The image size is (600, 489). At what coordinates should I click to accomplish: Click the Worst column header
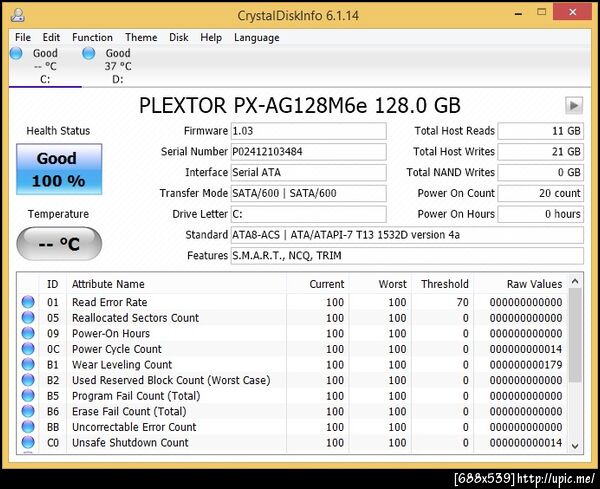pyautogui.click(x=380, y=284)
